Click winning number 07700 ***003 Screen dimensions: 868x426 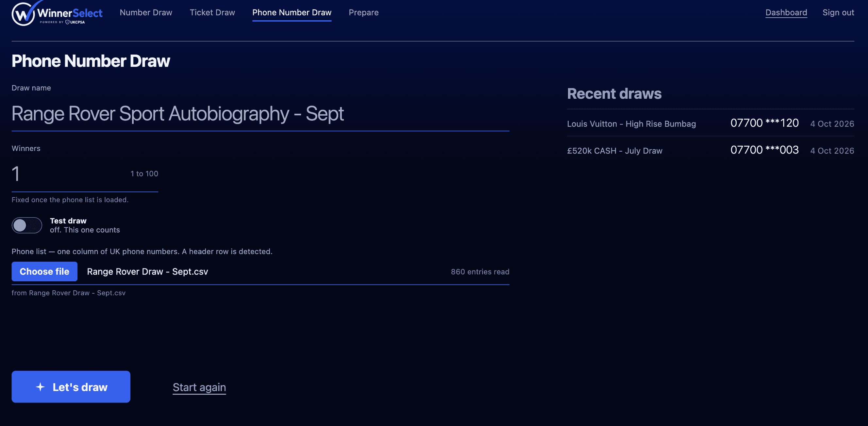(764, 150)
